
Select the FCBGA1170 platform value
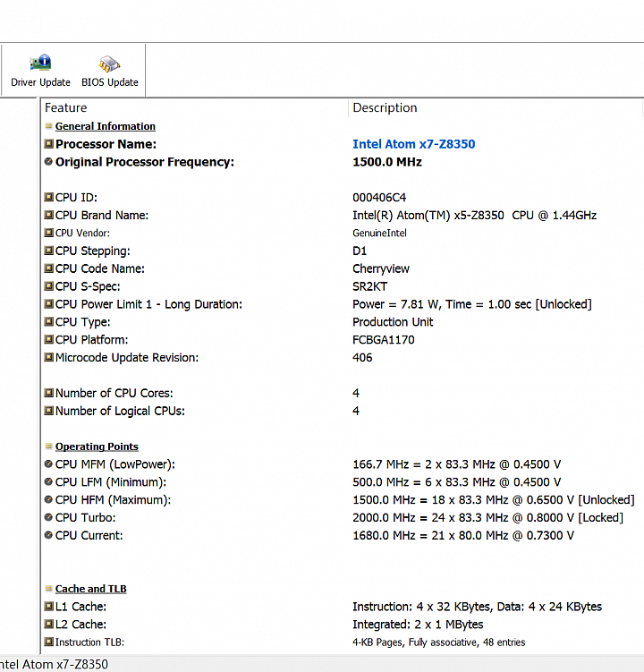click(x=384, y=340)
